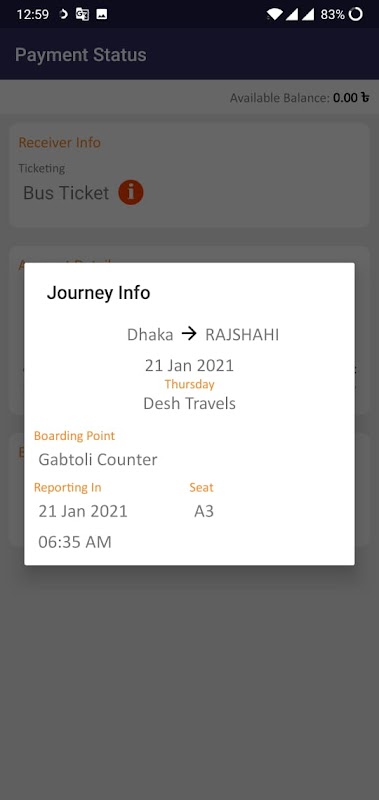Screen dimensions: 379x800
Task: Tap the image notification icon in status bar
Action: tap(102, 14)
